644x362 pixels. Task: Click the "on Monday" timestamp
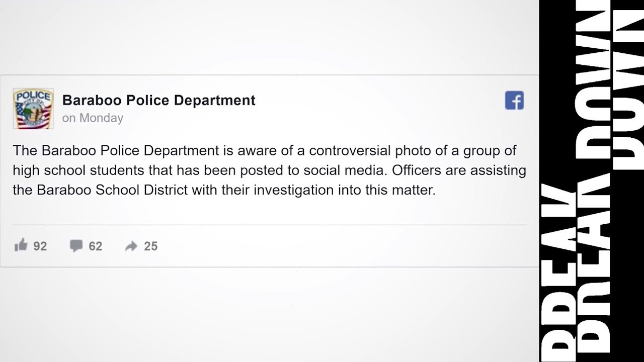[93, 118]
